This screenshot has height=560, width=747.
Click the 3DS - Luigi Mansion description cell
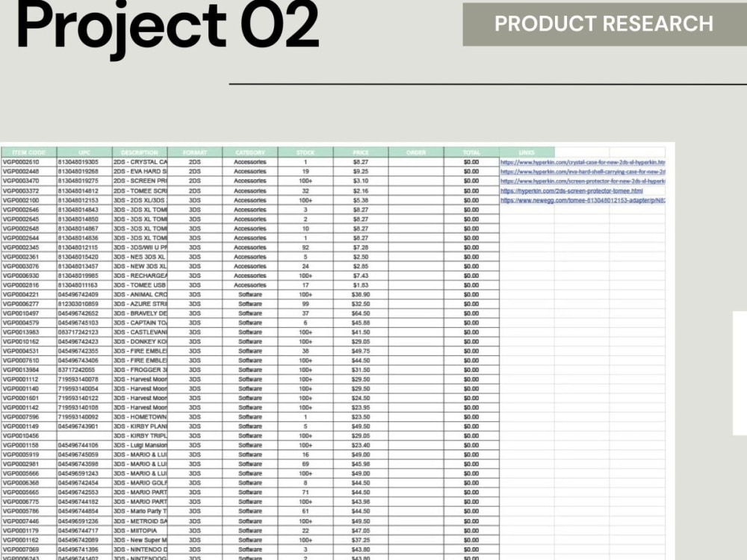140,445
